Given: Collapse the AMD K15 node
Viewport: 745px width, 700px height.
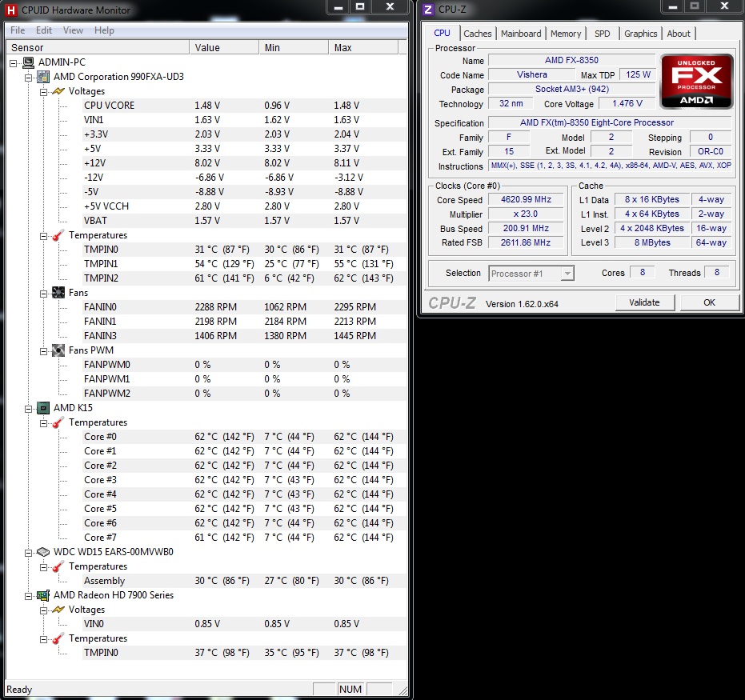Looking at the screenshot, I should click(x=29, y=409).
